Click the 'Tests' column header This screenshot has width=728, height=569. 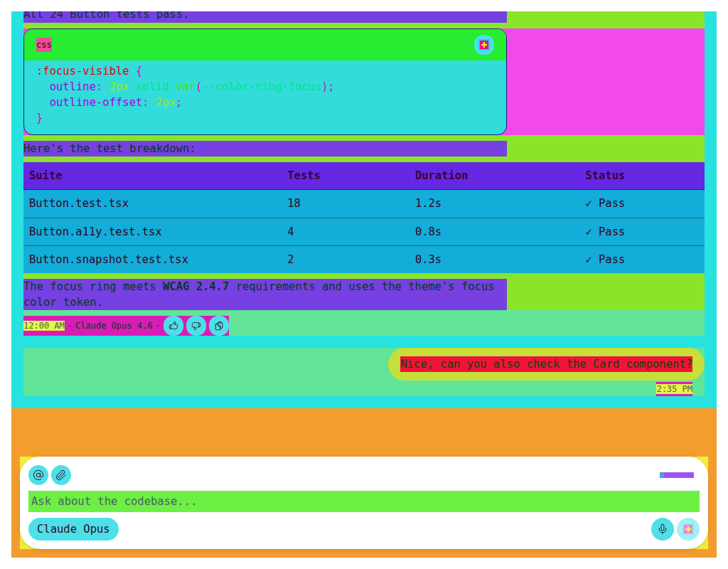click(304, 176)
